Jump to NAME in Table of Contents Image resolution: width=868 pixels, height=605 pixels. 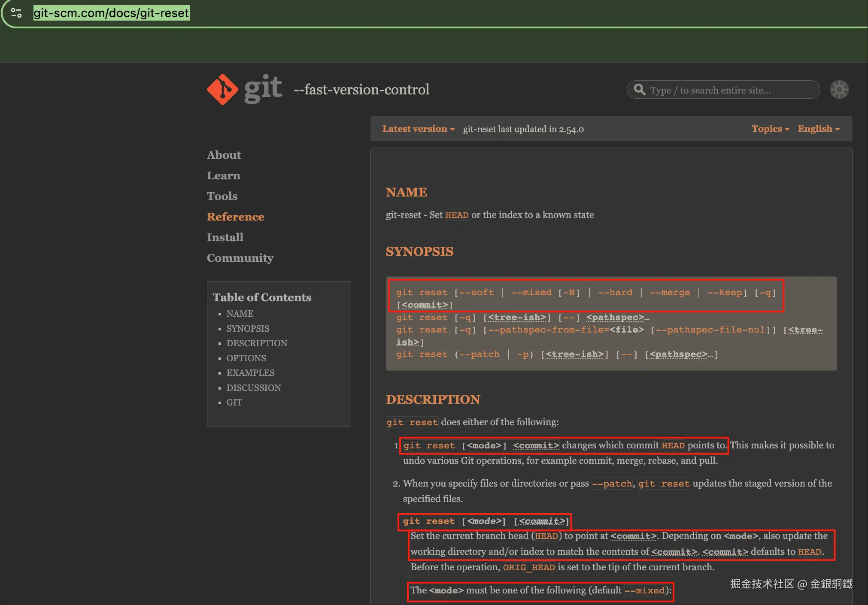click(x=240, y=314)
